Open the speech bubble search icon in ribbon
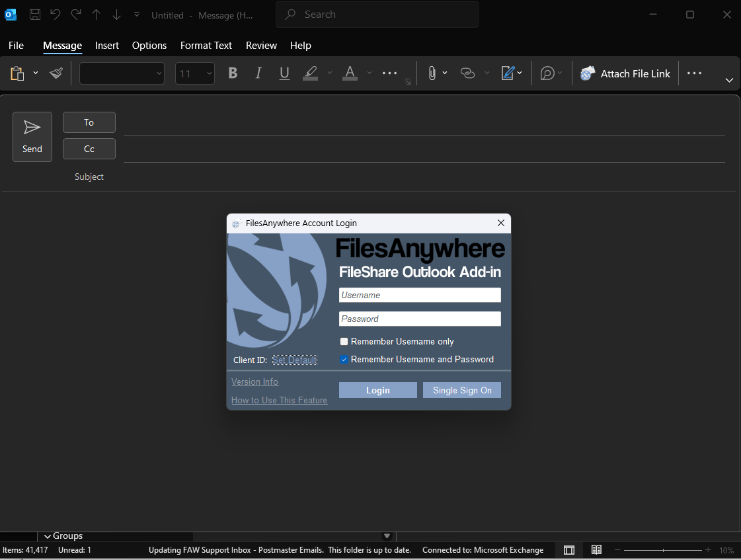The image size is (741, 560). 547,73
